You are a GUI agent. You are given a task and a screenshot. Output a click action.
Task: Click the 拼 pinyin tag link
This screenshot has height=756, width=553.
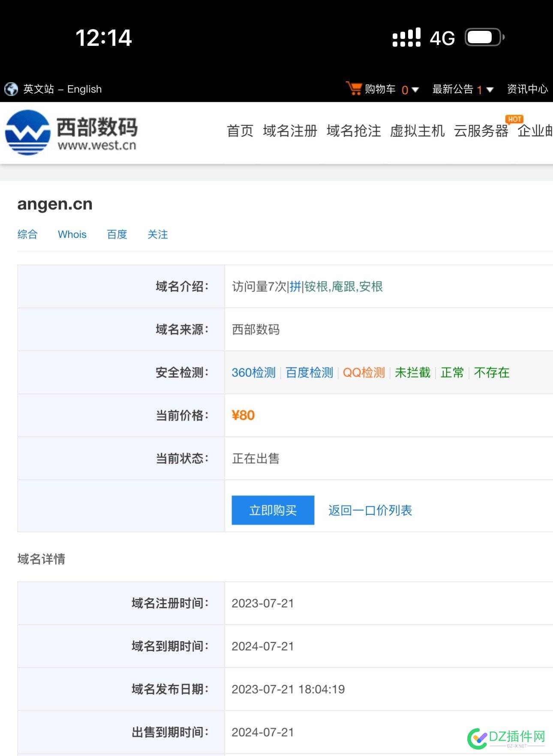click(x=295, y=287)
